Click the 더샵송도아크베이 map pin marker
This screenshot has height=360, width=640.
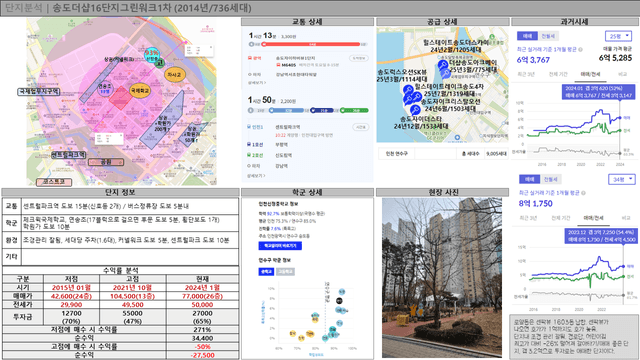(x=443, y=64)
